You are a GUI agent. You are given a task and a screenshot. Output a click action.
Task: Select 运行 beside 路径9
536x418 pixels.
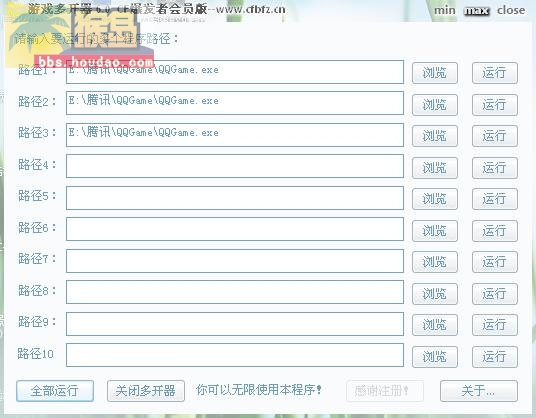coord(495,325)
